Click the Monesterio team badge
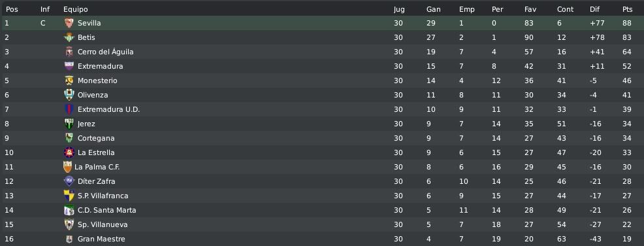Screen dimensions: 644x246 (69, 80)
